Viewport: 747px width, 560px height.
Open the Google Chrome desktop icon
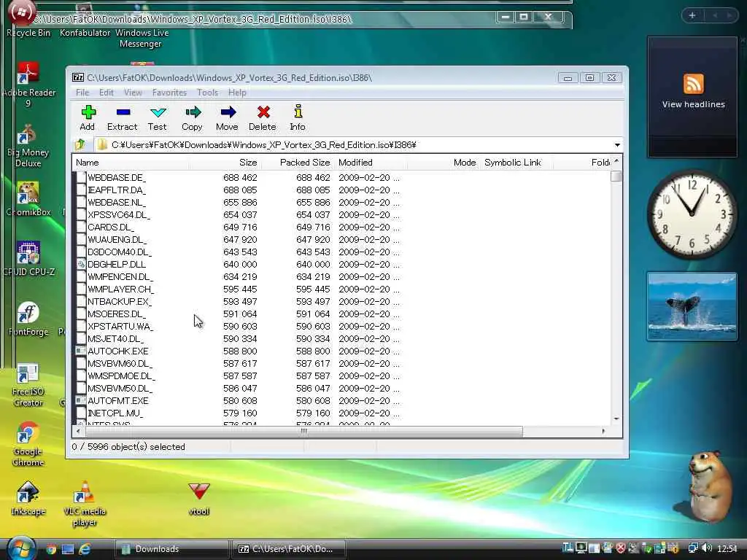tap(28, 444)
